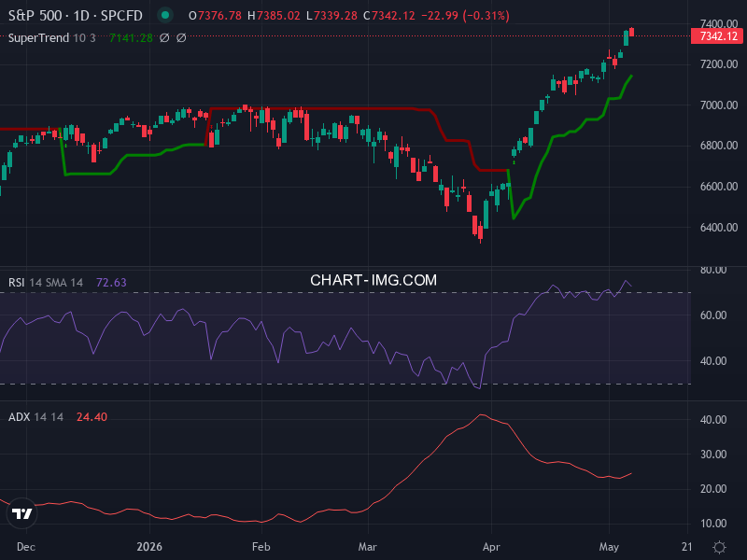Select the ADX indicator label

[x=19, y=417]
